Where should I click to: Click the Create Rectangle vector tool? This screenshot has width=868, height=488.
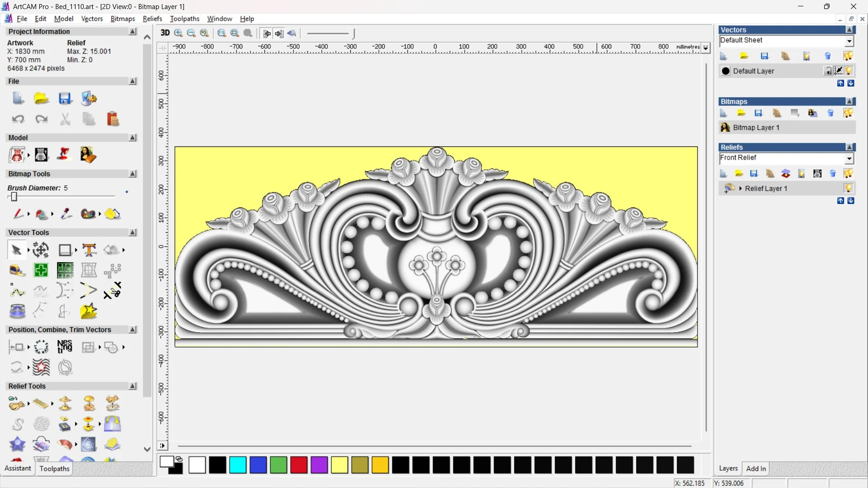(x=65, y=250)
